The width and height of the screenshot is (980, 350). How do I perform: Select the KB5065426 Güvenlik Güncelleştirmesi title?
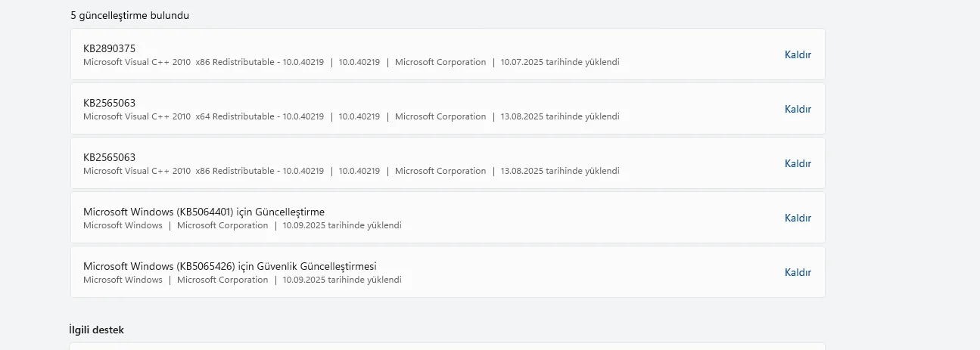[x=229, y=266]
